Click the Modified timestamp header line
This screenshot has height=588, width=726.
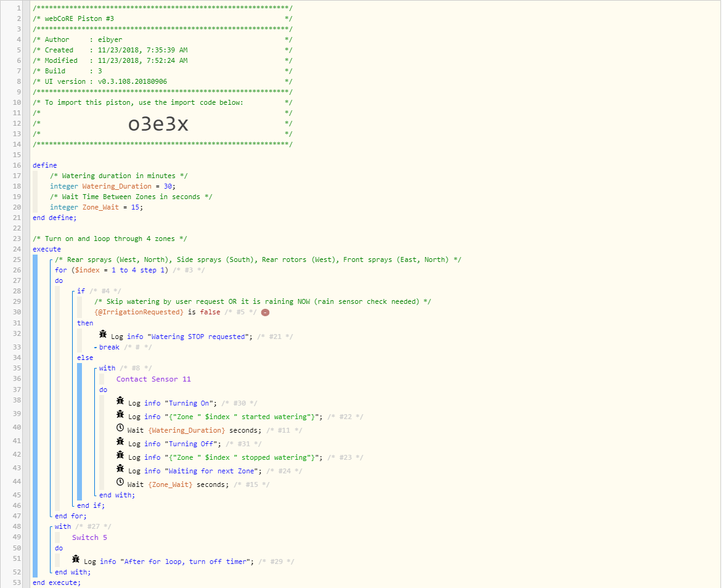tap(163, 60)
